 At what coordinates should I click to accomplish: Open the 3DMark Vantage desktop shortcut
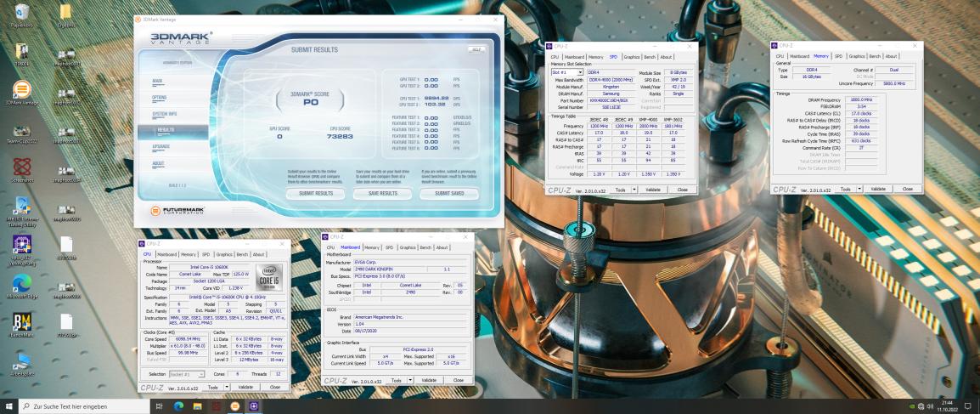22,92
